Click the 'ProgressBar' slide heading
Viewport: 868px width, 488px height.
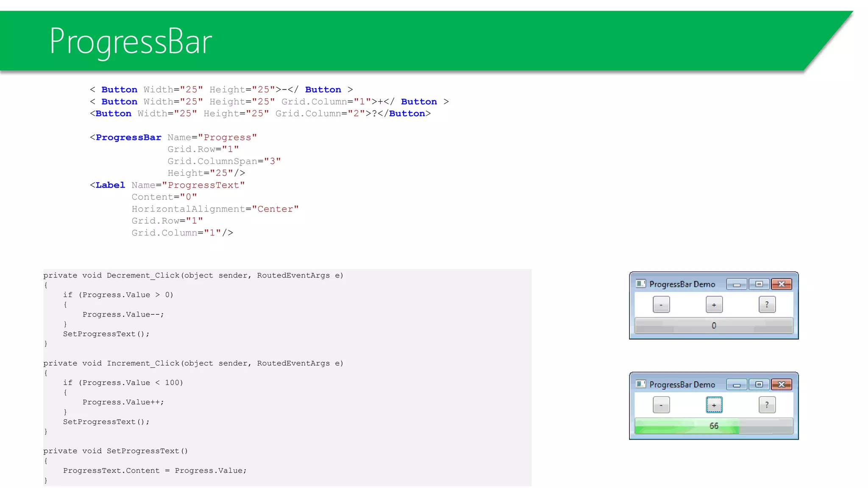131,42
